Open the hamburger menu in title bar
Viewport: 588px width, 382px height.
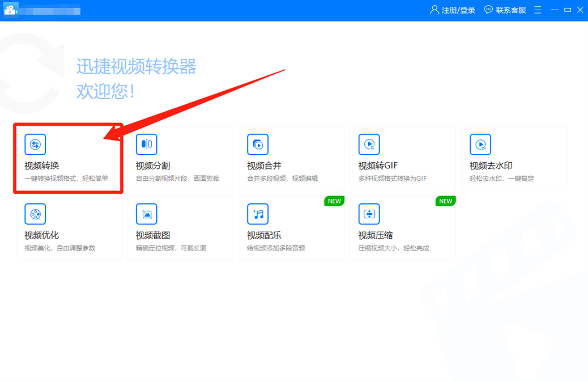click(538, 10)
